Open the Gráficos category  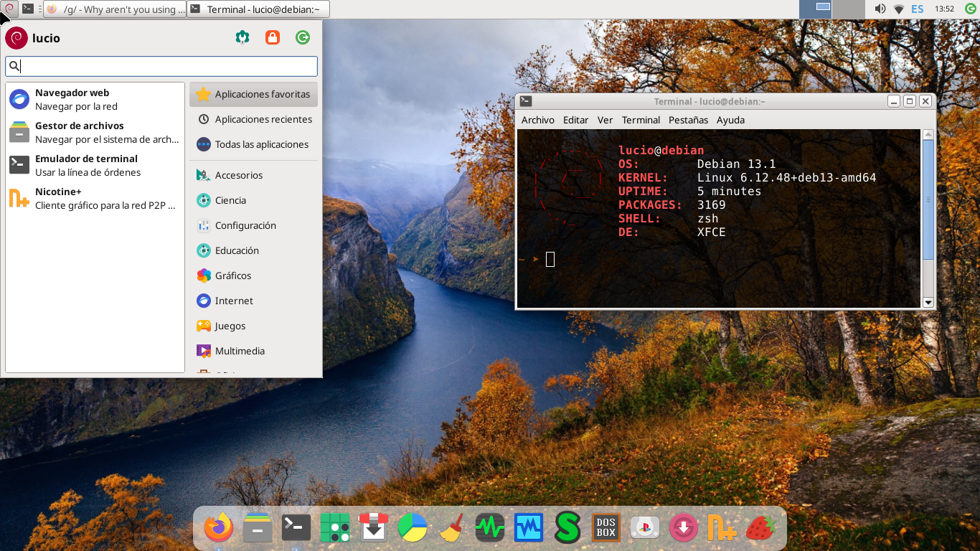point(254,275)
